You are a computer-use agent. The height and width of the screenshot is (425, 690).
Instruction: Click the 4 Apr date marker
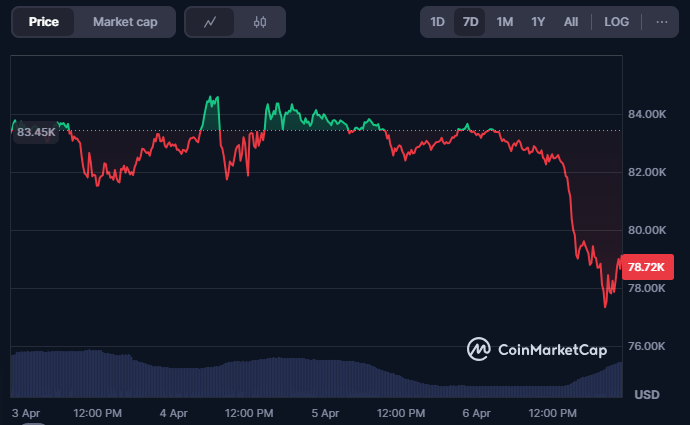(173, 412)
